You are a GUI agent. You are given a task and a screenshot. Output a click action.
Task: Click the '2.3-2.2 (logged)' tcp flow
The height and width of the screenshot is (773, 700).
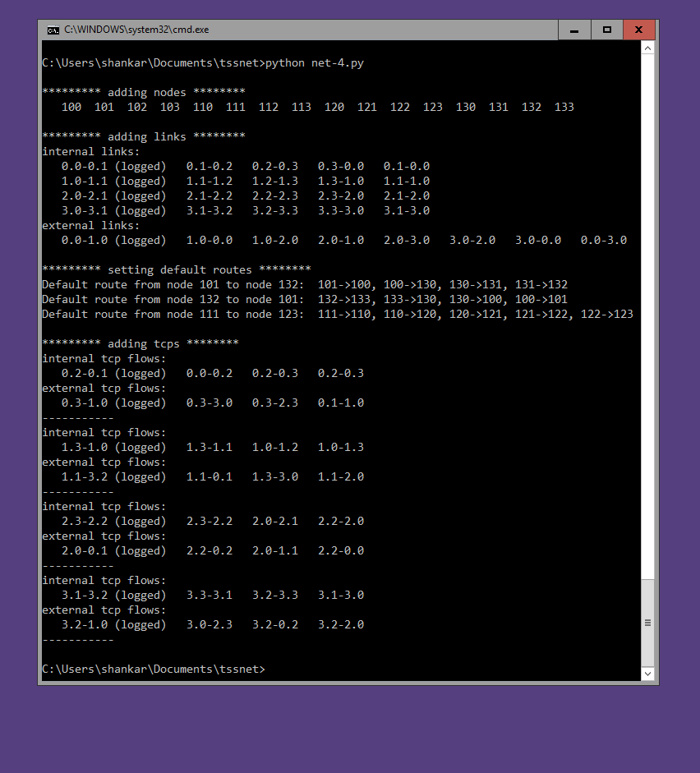click(114, 522)
